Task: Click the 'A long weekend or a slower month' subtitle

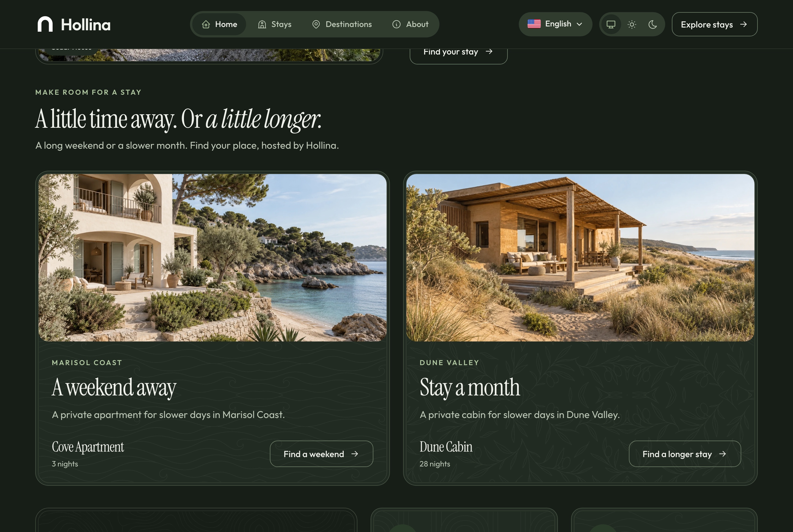Action: click(187, 146)
